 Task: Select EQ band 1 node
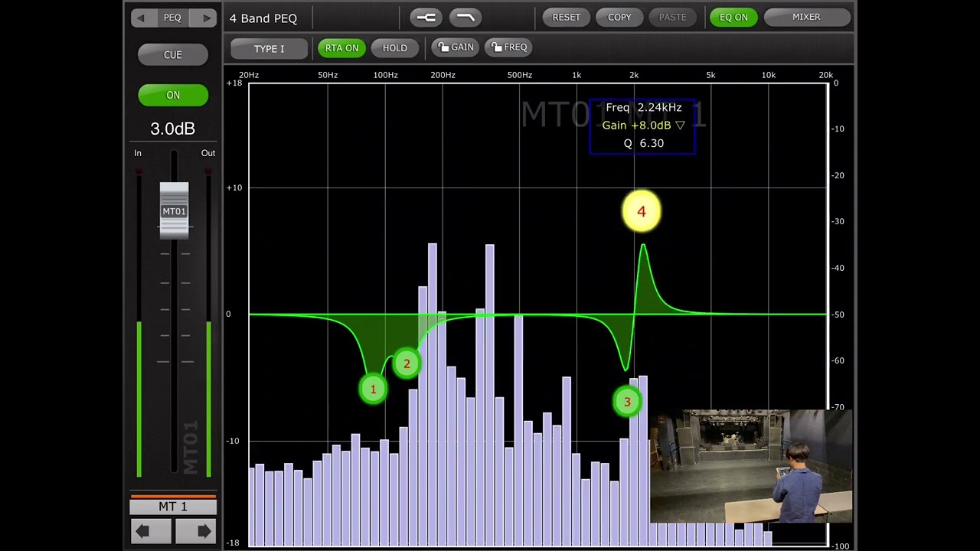tap(373, 390)
